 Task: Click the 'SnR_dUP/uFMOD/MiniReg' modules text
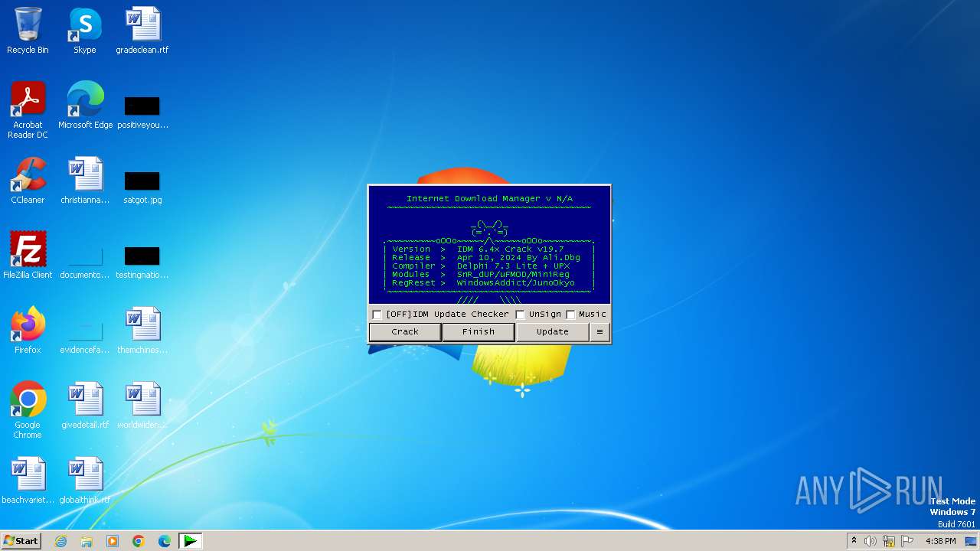click(x=513, y=275)
